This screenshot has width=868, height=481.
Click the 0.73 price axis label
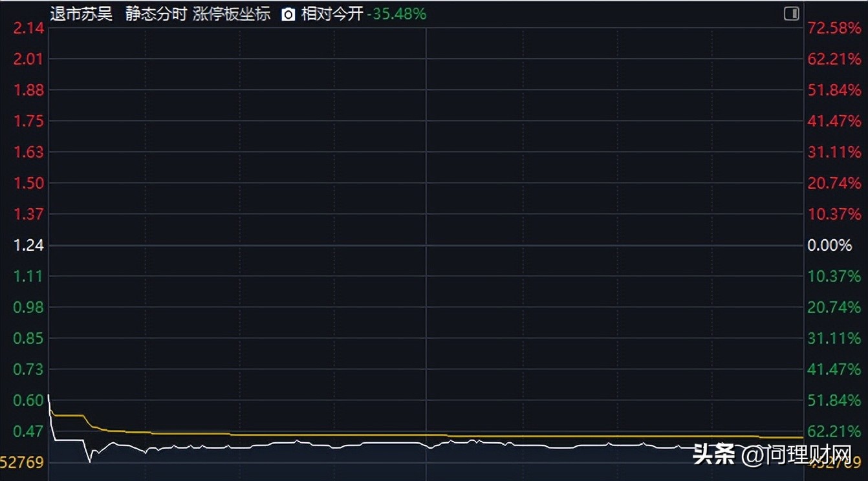pos(29,369)
